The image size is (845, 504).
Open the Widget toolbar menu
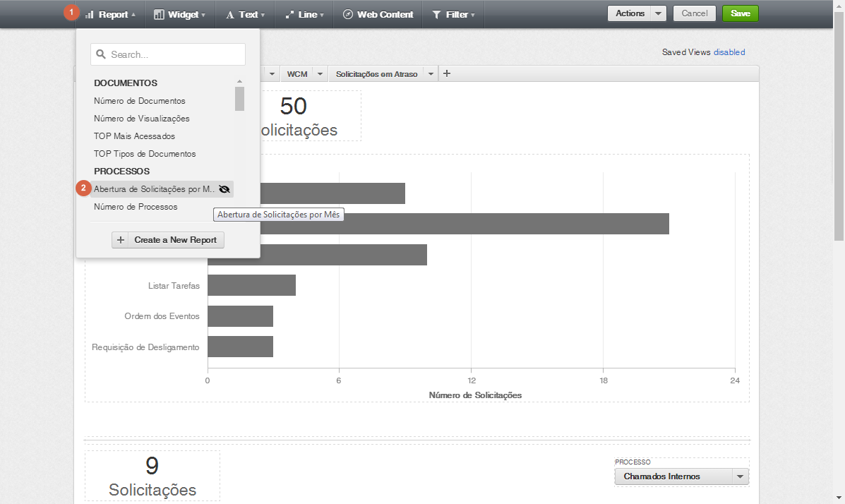[179, 15]
